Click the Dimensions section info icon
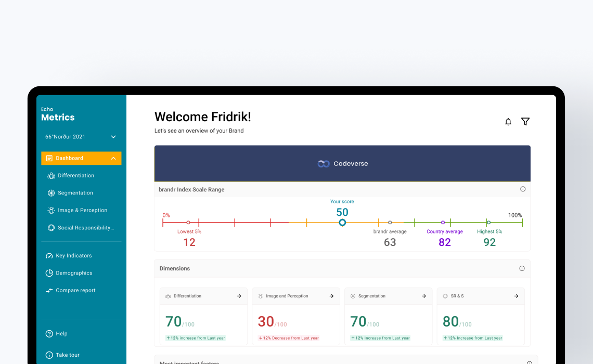This screenshot has width=593, height=364. pyautogui.click(x=522, y=268)
